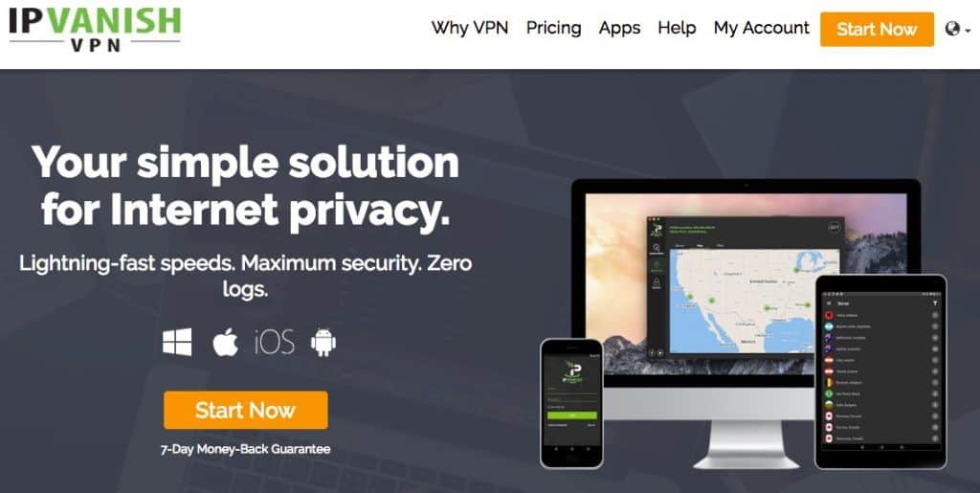980x493 pixels.
Task: Click the green login button on phone mockup
Action: pyautogui.click(x=572, y=415)
